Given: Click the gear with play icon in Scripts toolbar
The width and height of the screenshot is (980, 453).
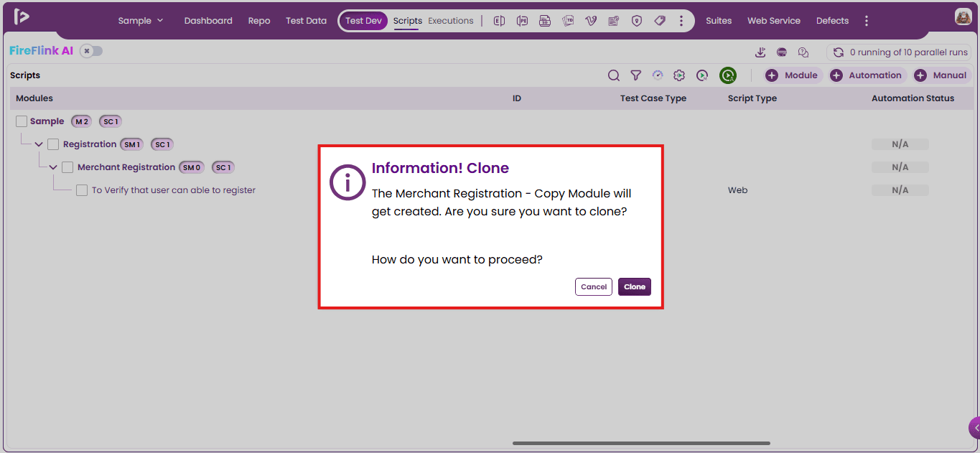Looking at the screenshot, I should tap(680, 75).
